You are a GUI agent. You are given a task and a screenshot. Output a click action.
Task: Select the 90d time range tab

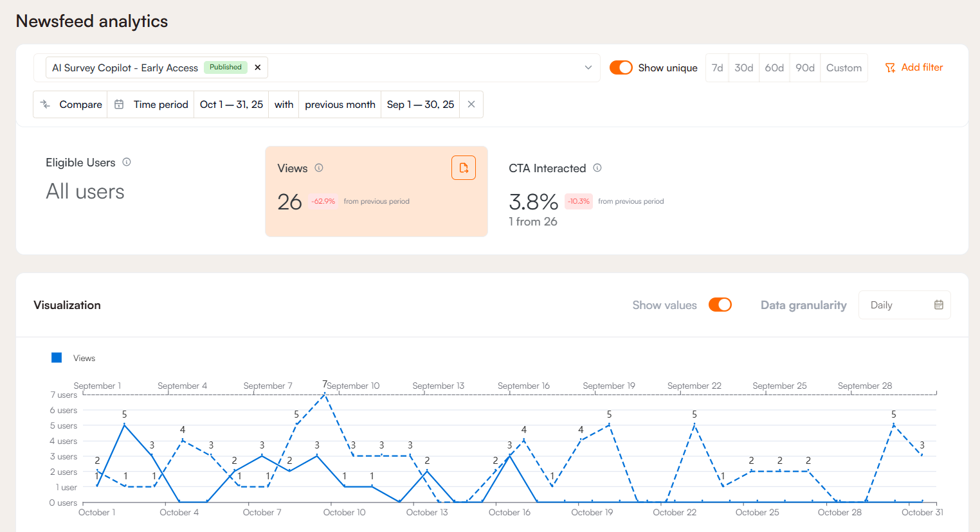coord(804,67)
